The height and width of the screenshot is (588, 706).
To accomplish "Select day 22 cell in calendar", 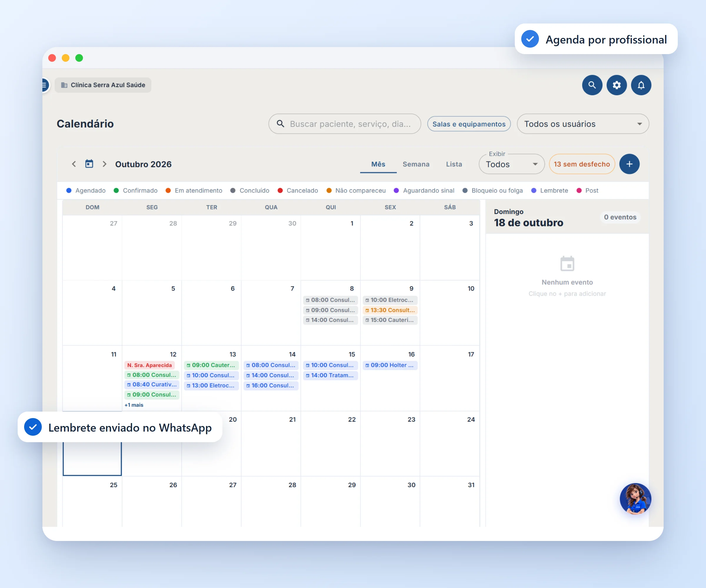I will click(x=330, y=444).
